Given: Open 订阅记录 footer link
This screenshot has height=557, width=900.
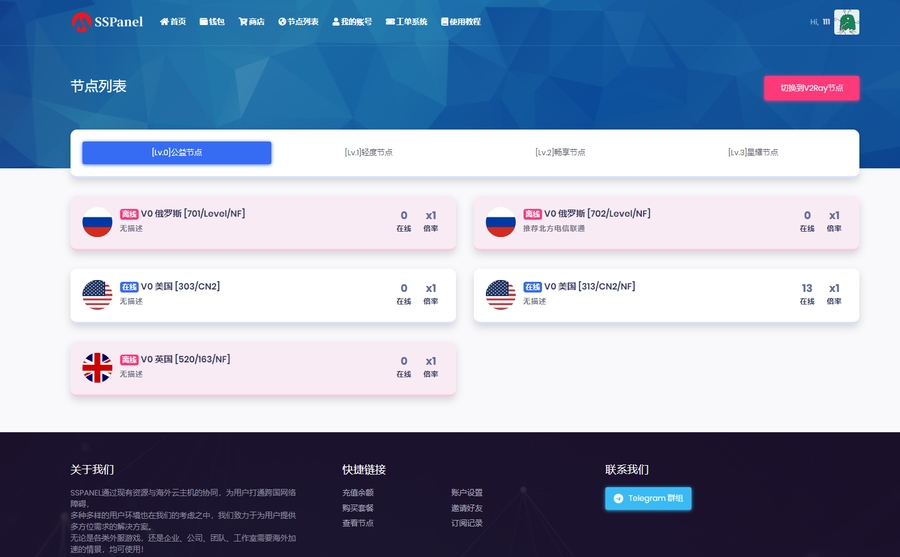Looking at the screenshot, I should click(x=466, y=523).
